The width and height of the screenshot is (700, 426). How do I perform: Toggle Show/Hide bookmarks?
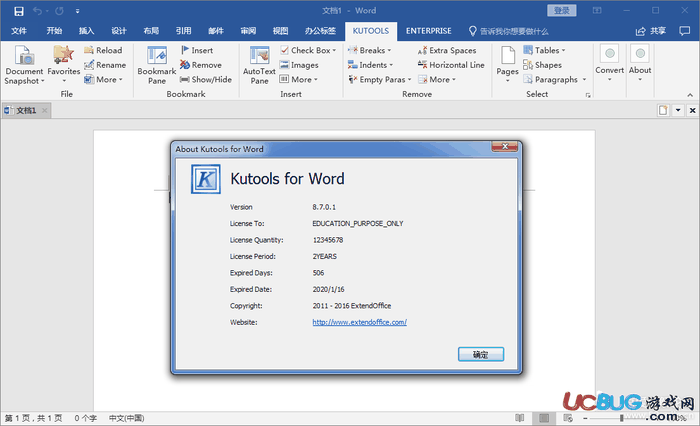coord(206,79)
